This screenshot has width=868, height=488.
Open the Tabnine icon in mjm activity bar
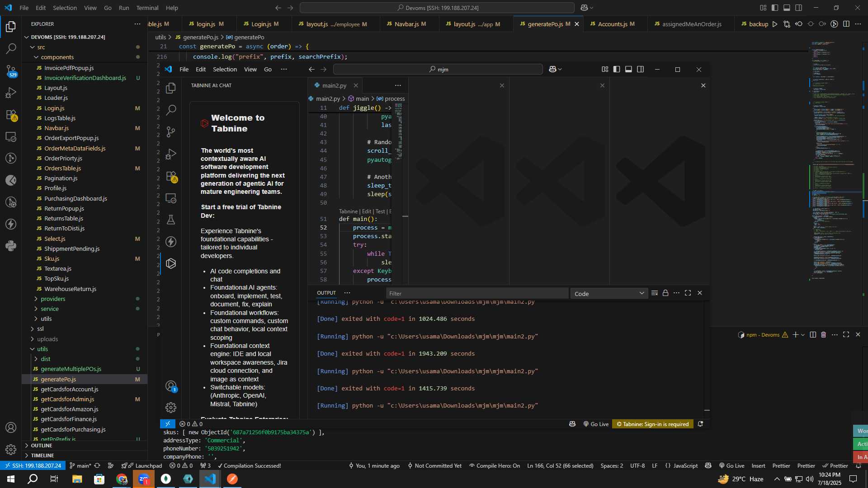point(171,263)
